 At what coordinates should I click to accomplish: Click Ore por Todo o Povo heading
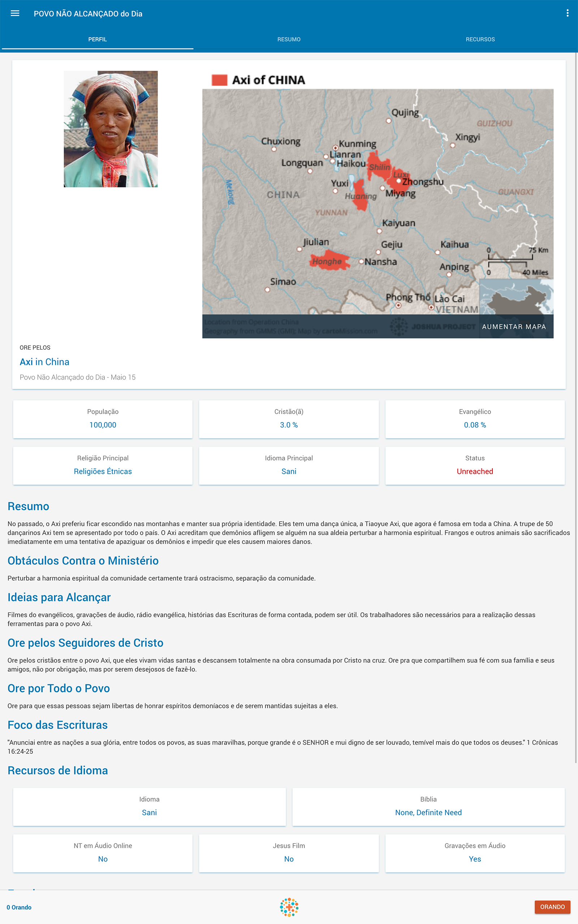[x=59, y=688]
